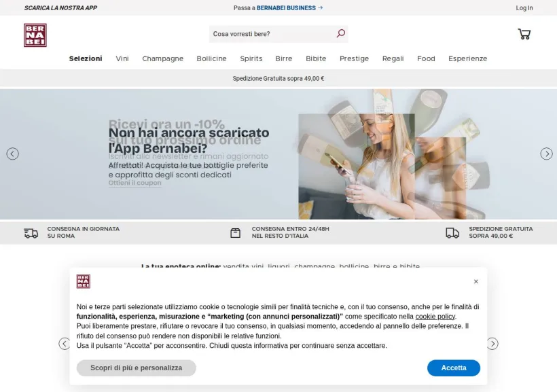Open the Regali menu
Viewport: 557px width, 392px height.
[393, 58]
